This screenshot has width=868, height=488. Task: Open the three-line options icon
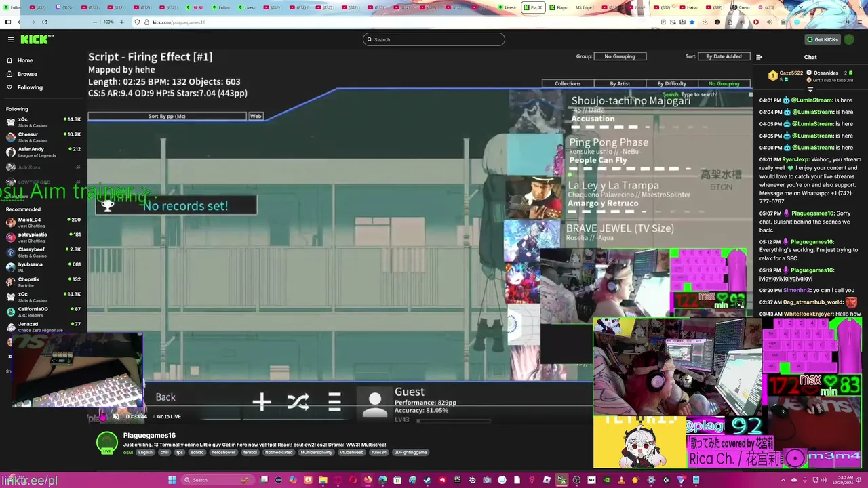[x=334, y=403]
